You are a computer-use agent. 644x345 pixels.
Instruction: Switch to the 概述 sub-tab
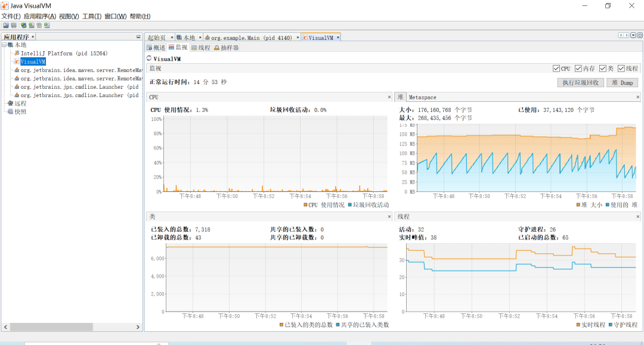(156, 48)
